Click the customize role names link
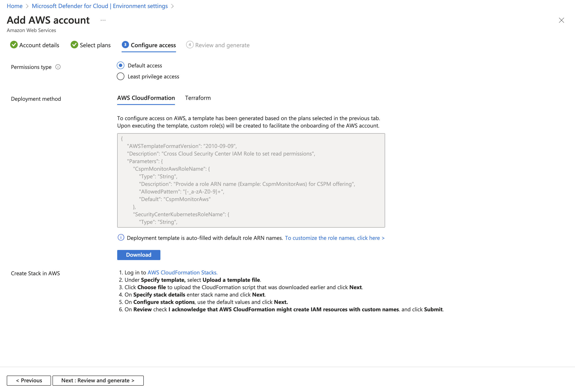Viewport: 575px width, 392px height. coord(335,238)
